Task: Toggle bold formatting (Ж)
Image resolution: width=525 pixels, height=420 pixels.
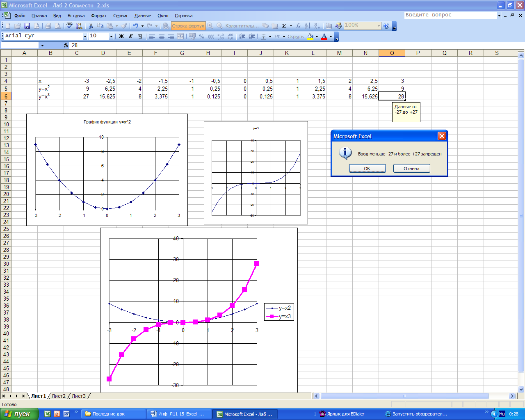Action: (x=121, y=37)
